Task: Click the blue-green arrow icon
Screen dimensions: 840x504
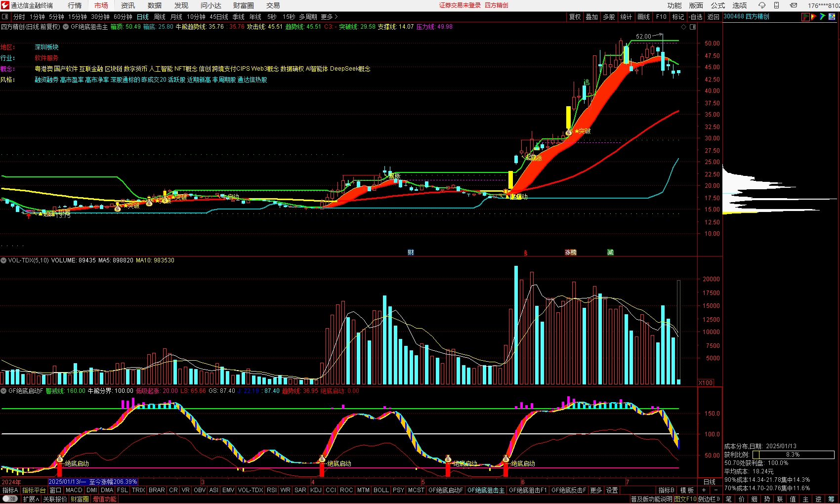Action: point(823,17)
